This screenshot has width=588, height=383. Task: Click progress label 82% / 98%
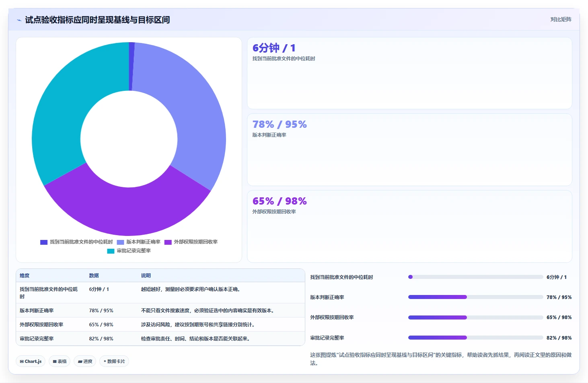pos(559,338)
